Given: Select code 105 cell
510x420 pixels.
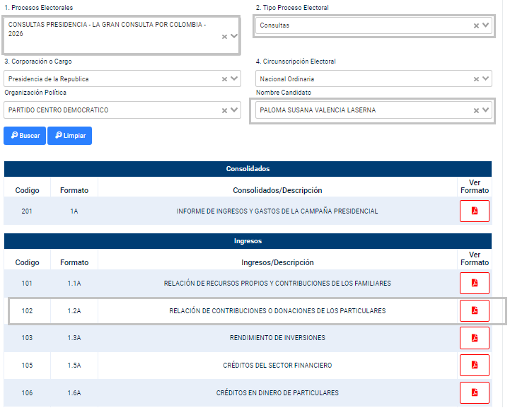Looking at the screenshot, I should click(x=27, y=366).
